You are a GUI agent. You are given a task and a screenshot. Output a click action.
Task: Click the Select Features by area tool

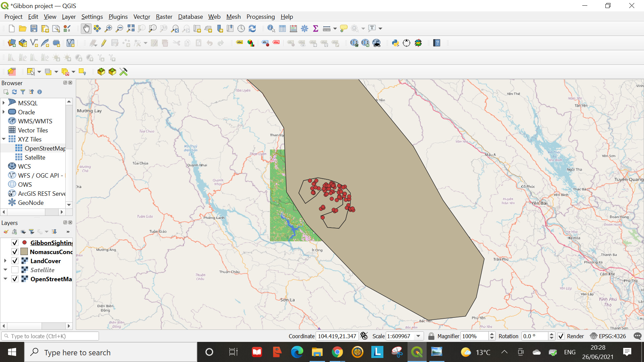coord(31,72)
